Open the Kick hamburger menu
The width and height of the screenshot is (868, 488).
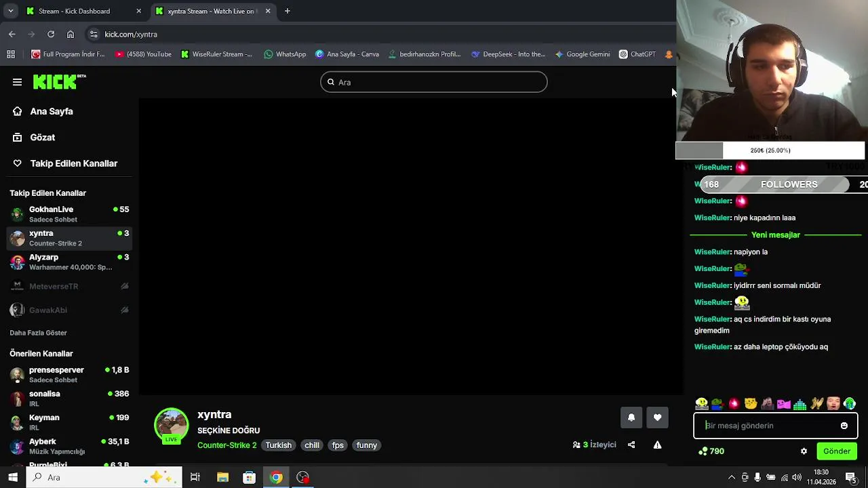17,82
